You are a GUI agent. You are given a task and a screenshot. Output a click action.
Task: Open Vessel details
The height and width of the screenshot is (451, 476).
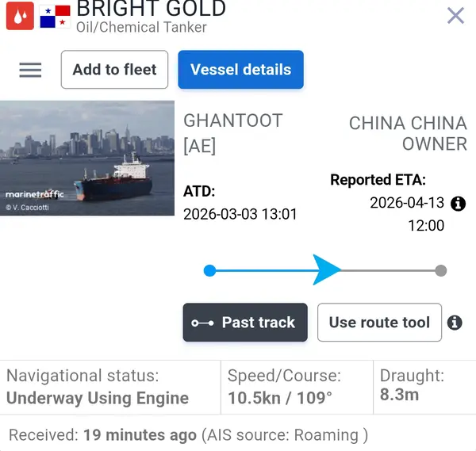pos(240,70)
